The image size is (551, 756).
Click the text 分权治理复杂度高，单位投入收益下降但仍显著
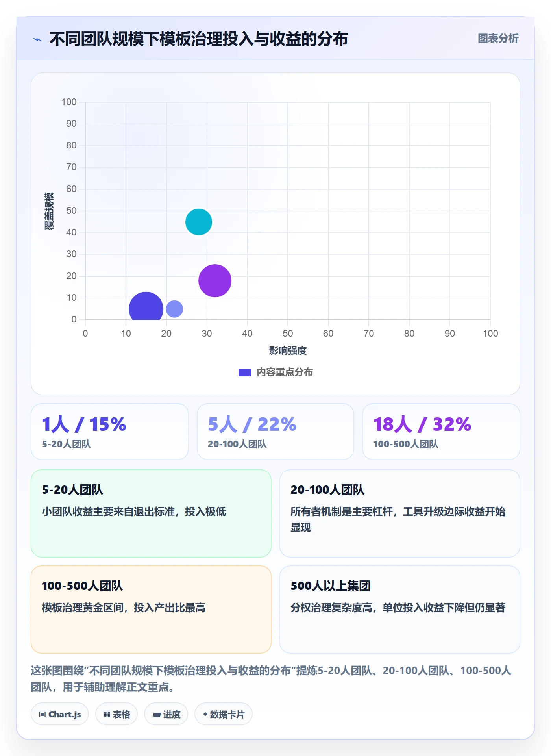[x=398, y=608]
